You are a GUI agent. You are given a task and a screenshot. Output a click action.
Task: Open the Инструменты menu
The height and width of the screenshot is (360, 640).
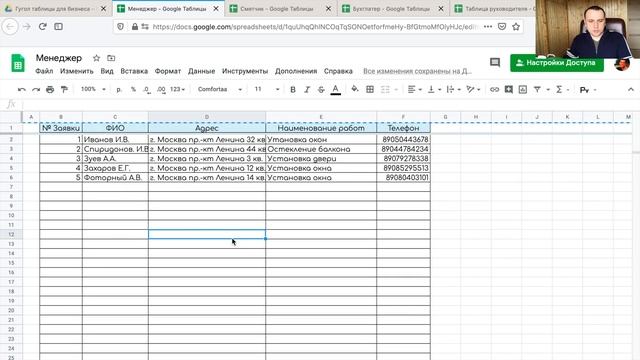(245, 71)
